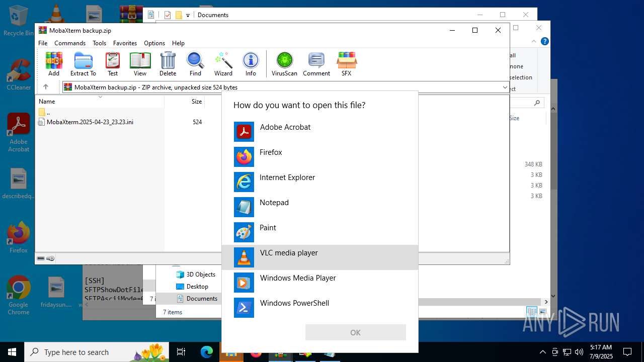
Task: Choose Firefox in the open-with list
Action: coord(320,157)
